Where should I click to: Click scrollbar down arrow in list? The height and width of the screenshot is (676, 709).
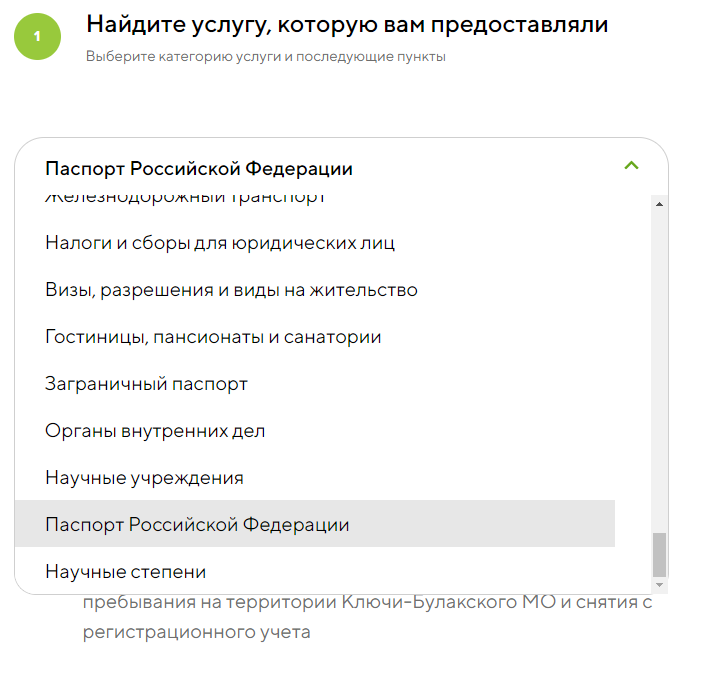[x=659, y=585]
